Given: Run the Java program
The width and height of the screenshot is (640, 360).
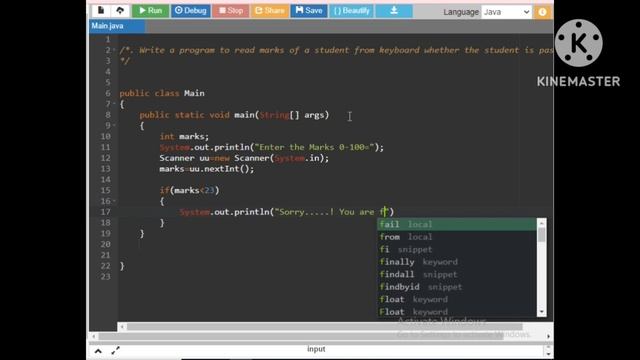Looking at the screenshot, I should pos(150,11).
